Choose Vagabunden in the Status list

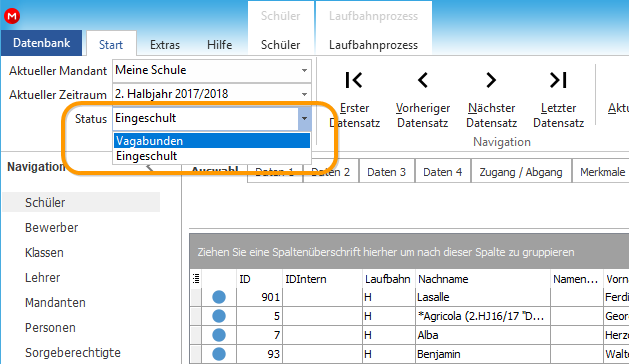click(x=212, y=141)
